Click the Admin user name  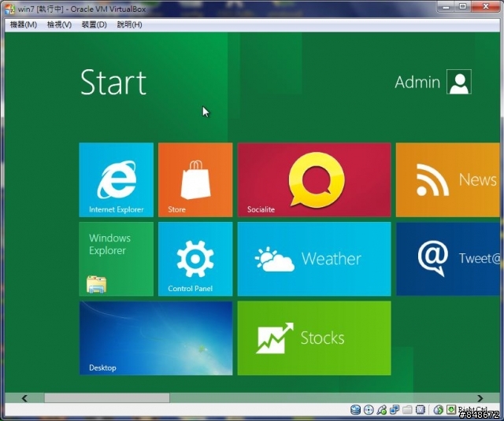pyautogui.click(x=417, y=82)
